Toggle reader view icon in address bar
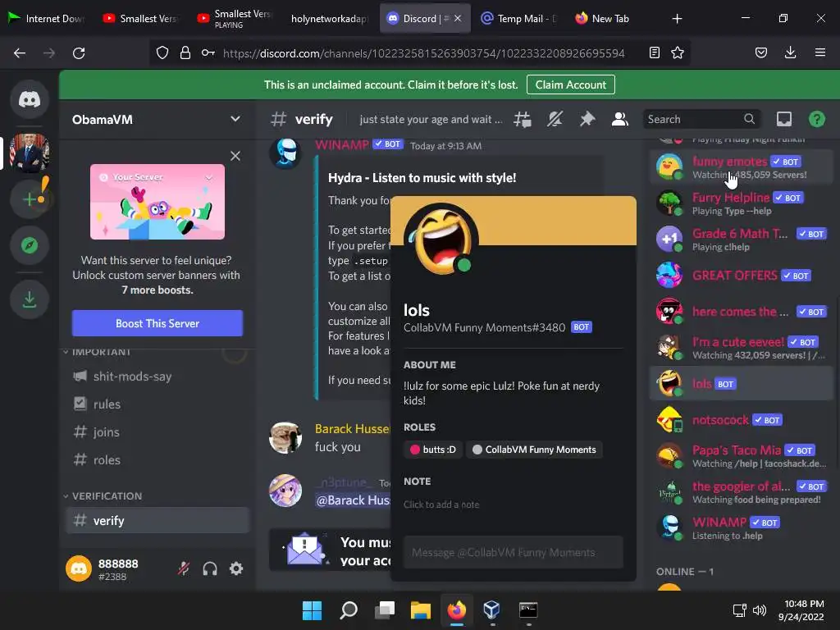The image size is (840, 630). 654,52
